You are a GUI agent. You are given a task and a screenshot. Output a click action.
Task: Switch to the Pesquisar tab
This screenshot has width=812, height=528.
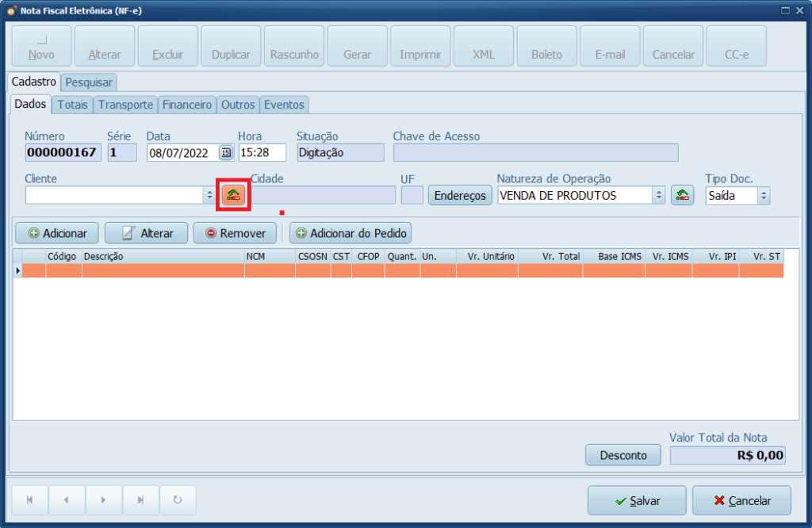[x=89, y=82]
